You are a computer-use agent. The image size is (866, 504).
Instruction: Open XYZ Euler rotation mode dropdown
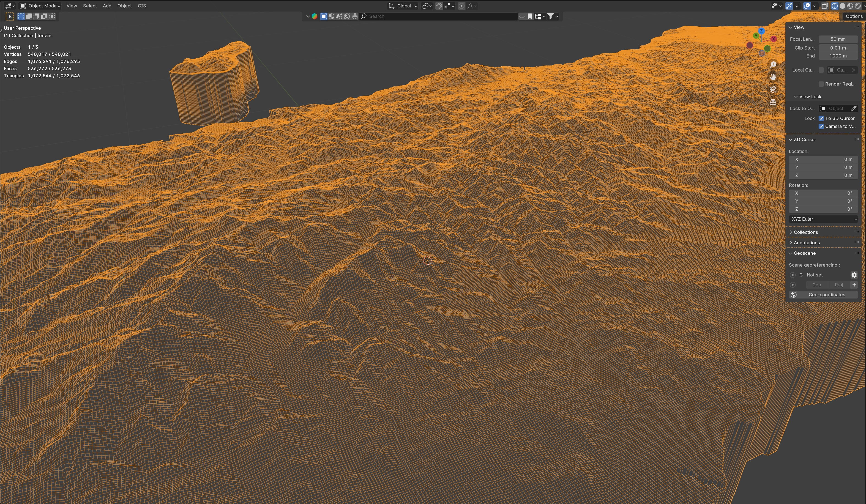point(823,219)
